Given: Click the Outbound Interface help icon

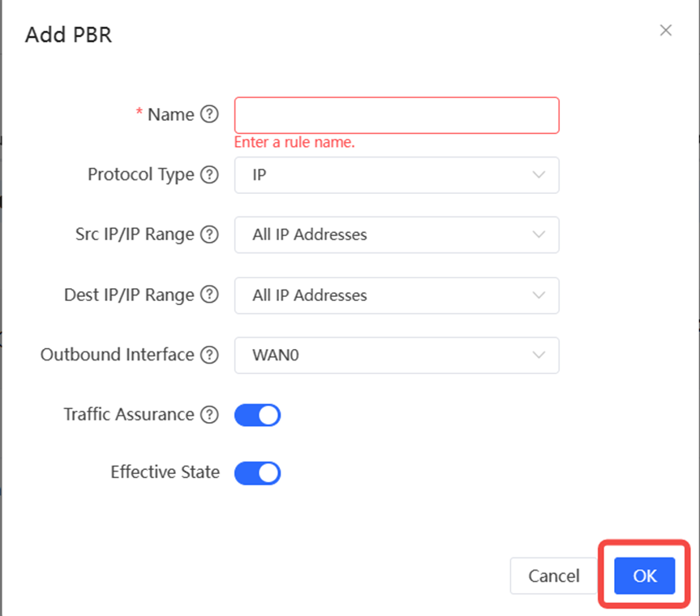Looking at the screenshot, I should click(210, 355).
